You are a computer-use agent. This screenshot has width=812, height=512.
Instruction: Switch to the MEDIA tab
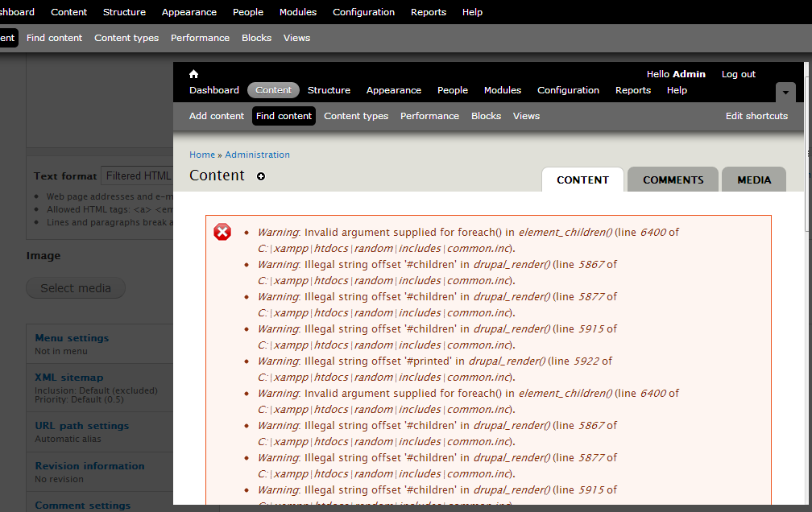(x=753, y=179)
